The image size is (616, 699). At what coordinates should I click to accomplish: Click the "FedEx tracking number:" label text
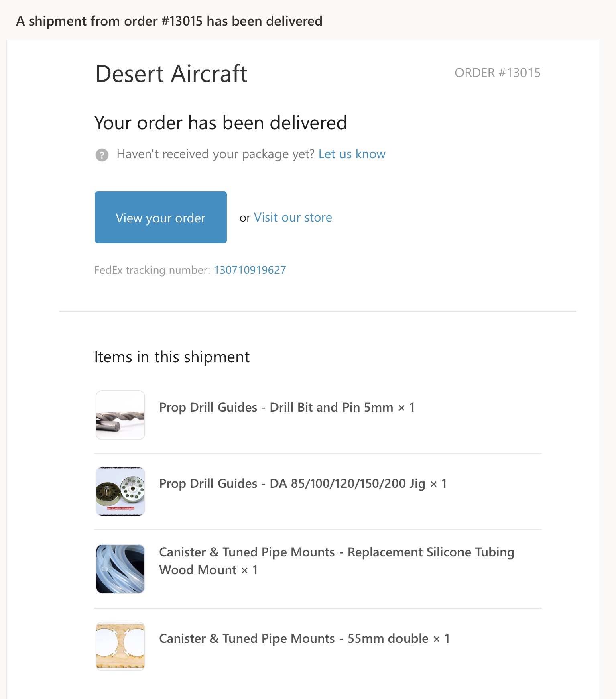152,270
